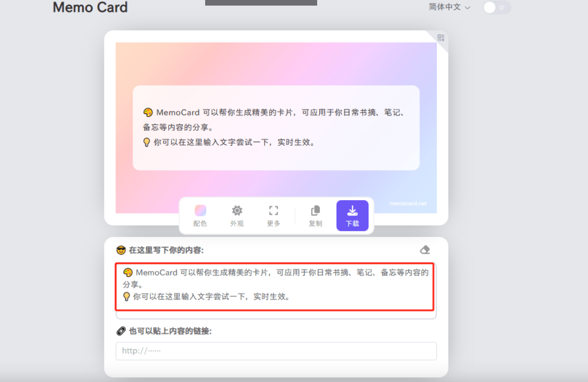The width and height of the screenshot is (588, 382).
Task: Download the card with 下载 button
Action: 352,215
